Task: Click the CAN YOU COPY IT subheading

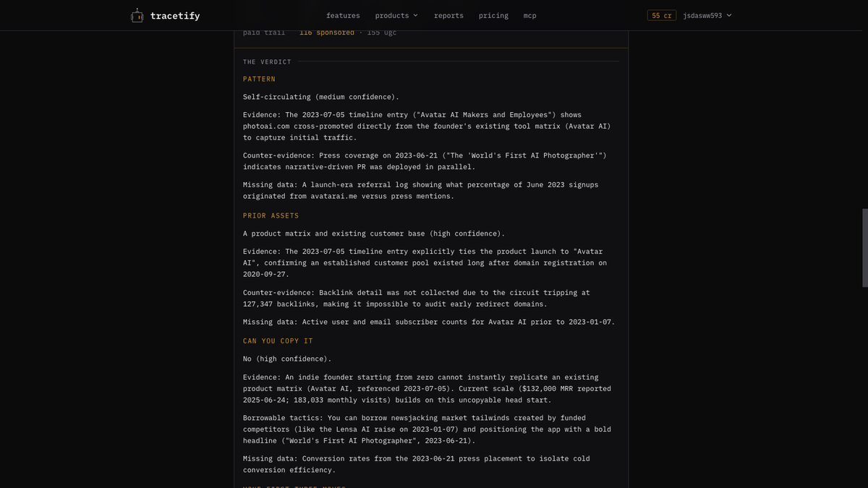Action: (x=278, y=341)
